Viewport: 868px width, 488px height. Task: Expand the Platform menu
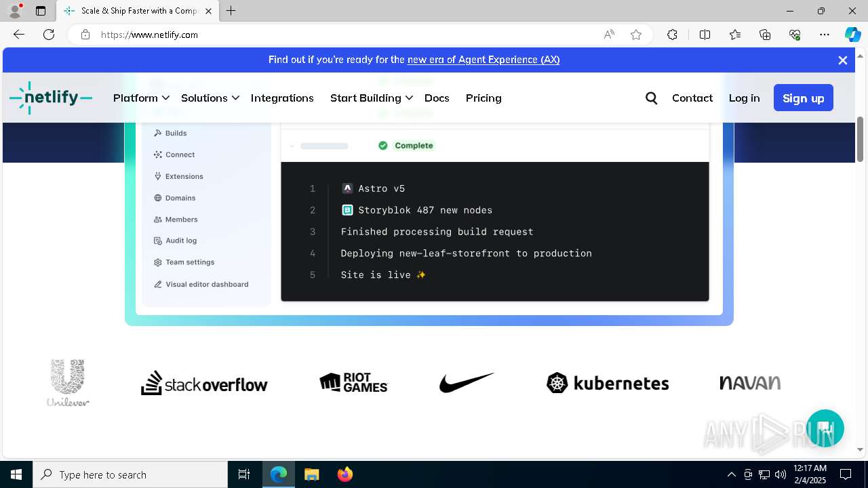coord(141,98)
